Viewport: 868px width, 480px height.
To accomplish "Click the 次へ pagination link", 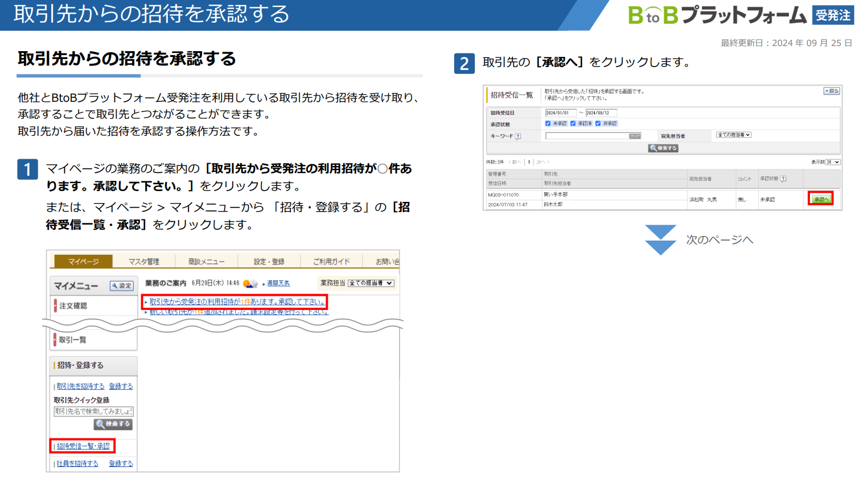I will (542, 162).
